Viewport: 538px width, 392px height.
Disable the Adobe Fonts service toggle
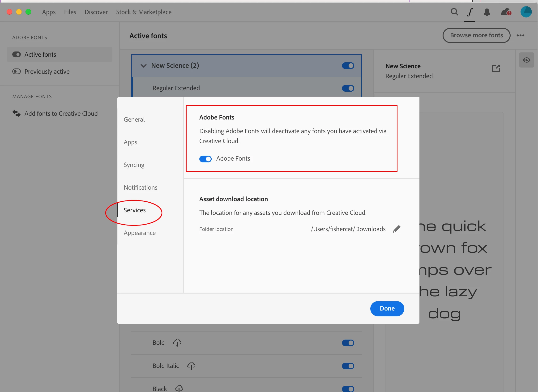point(205,159)
